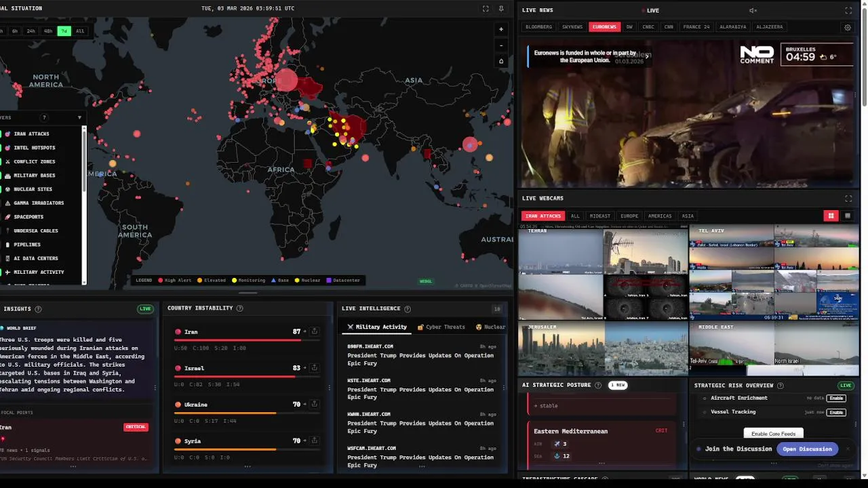
Task: Open Strategic Risk Overview help icon
Action: (x=781, y=386)
